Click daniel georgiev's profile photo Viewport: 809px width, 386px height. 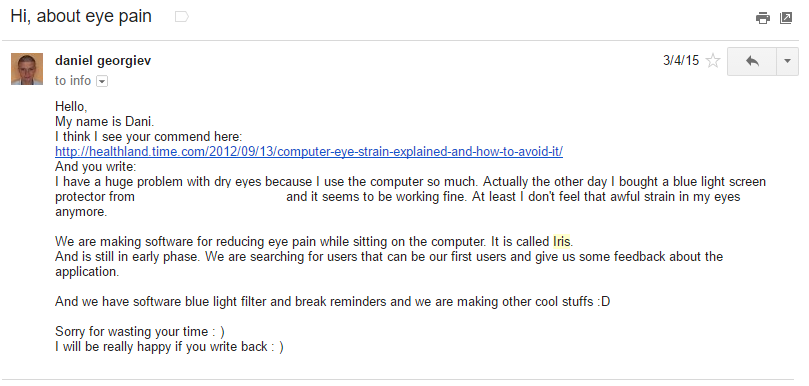(x=27, y=69)
